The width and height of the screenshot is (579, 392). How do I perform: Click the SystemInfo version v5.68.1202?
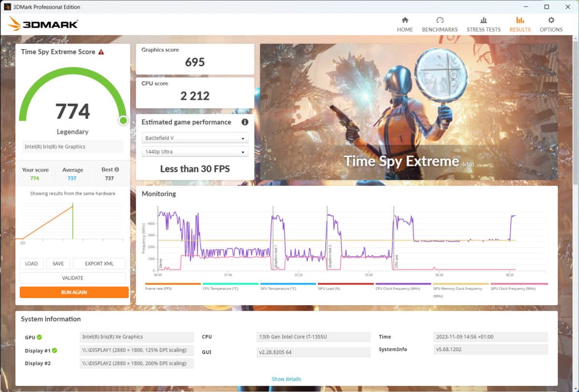(490, 349)
